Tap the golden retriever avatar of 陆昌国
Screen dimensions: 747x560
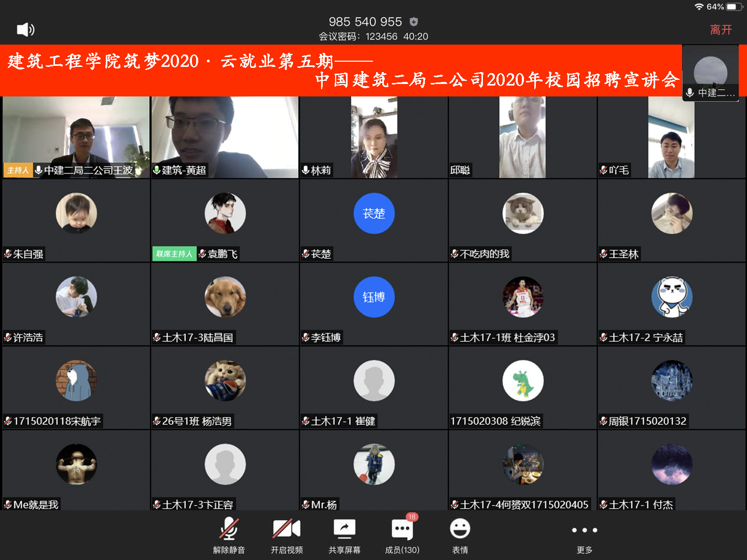[225, 297]
